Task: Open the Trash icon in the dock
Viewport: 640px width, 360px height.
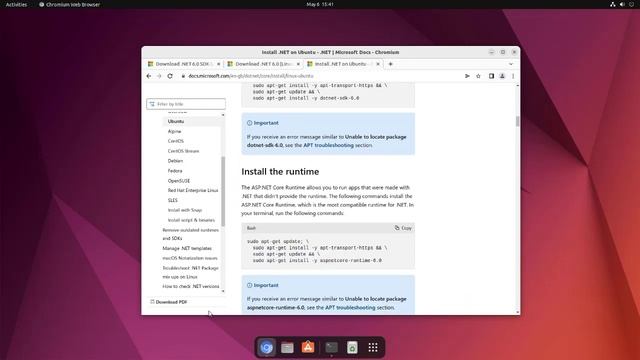Action: point(352,347)
